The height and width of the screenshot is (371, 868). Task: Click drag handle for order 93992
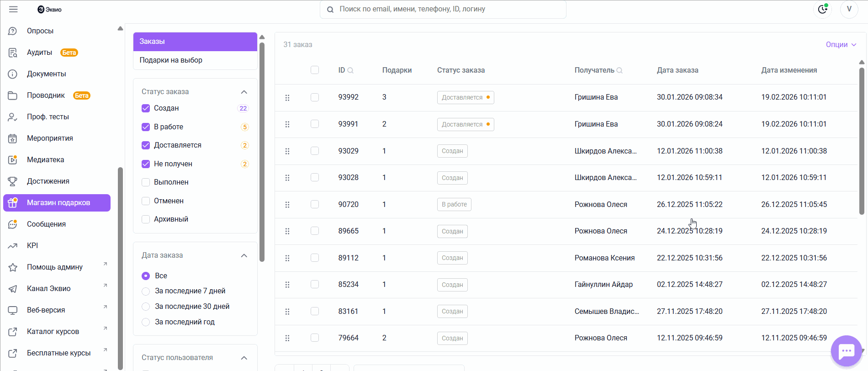(x=287, y=97)
